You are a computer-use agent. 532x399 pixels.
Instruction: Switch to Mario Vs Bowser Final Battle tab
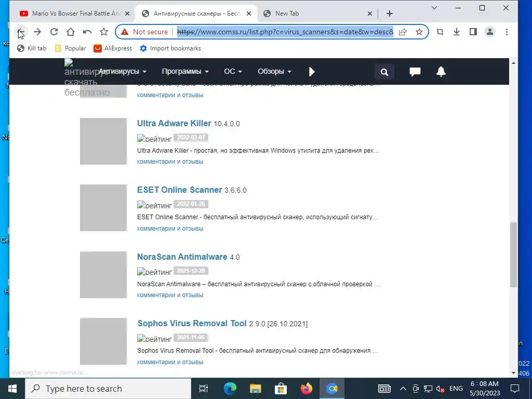coord(75,14)
